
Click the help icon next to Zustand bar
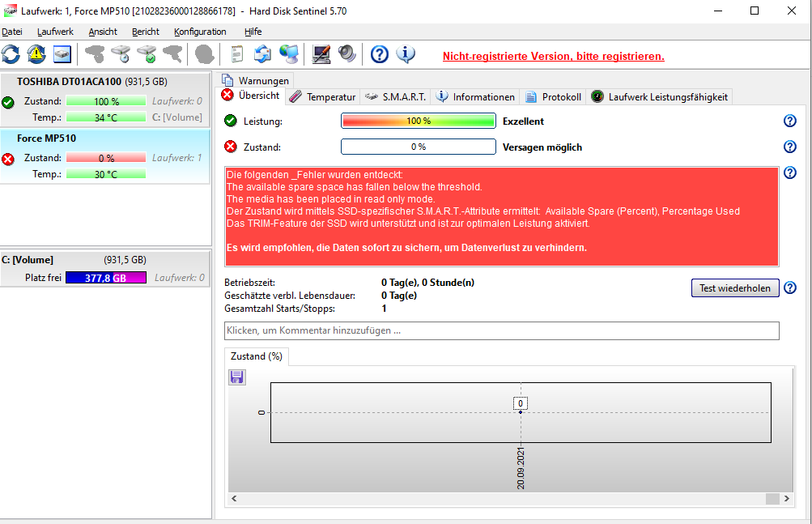(789, 147)
